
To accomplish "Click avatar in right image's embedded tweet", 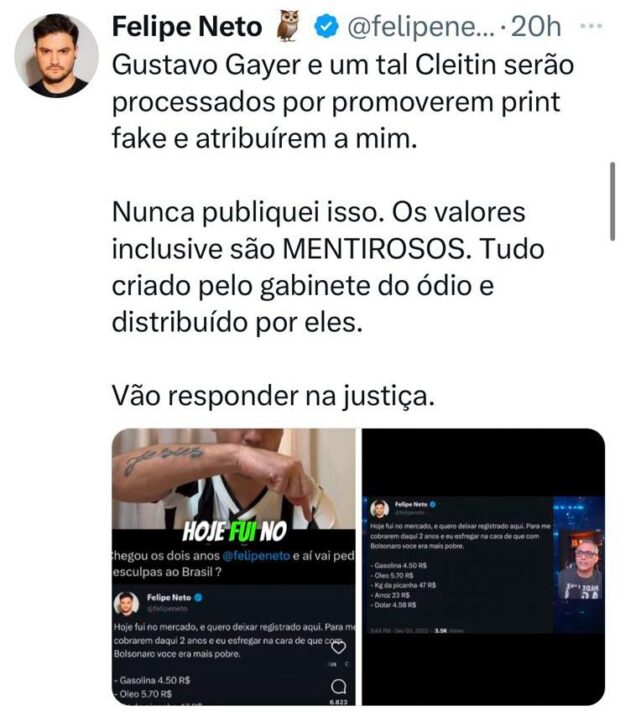I will click(380, 509).
